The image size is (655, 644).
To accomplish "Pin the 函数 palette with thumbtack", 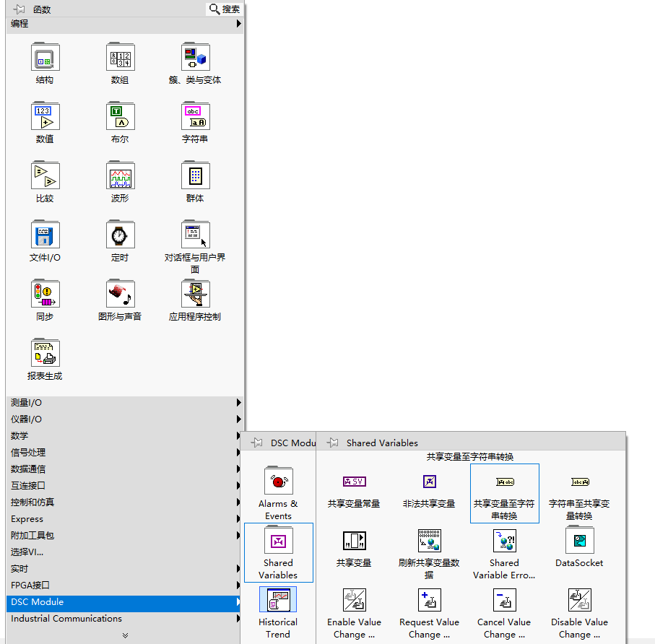I will coord(19,9).
